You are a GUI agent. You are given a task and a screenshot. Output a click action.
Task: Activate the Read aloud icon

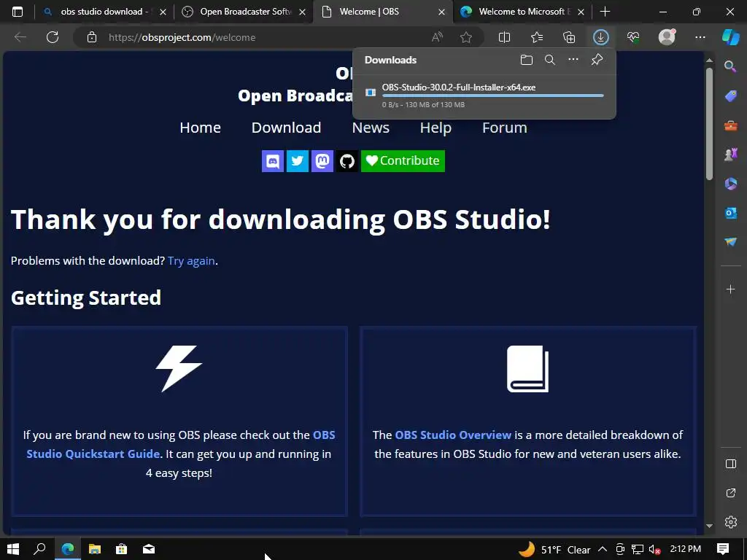pyautogui.click(x=437, y=37)
